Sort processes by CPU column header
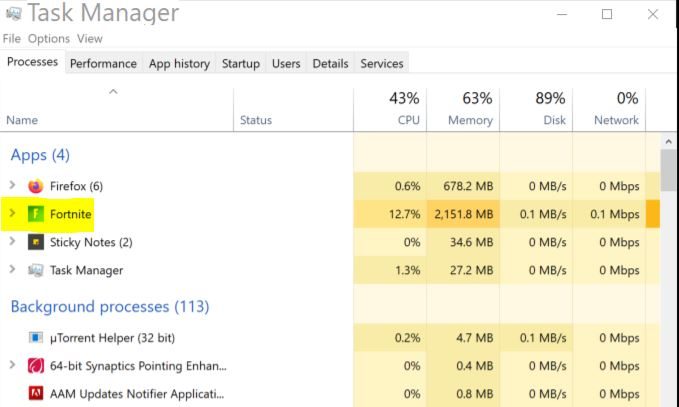 coord(390,110)
